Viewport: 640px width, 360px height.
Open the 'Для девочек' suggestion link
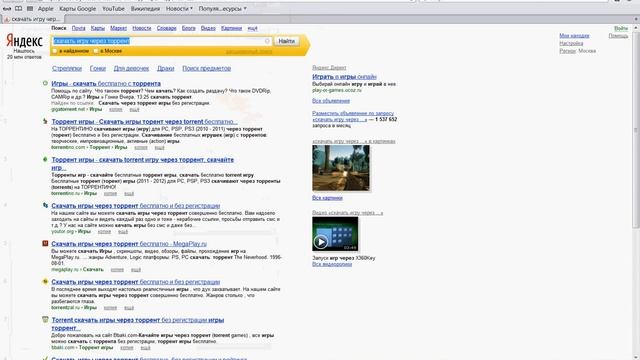click(x=131, y=68)
